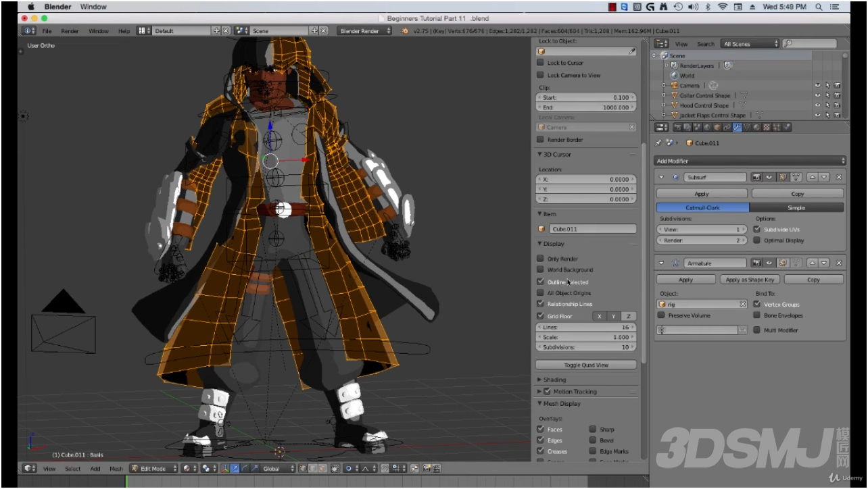Click the Toggle Quad View button

(586, 365)
